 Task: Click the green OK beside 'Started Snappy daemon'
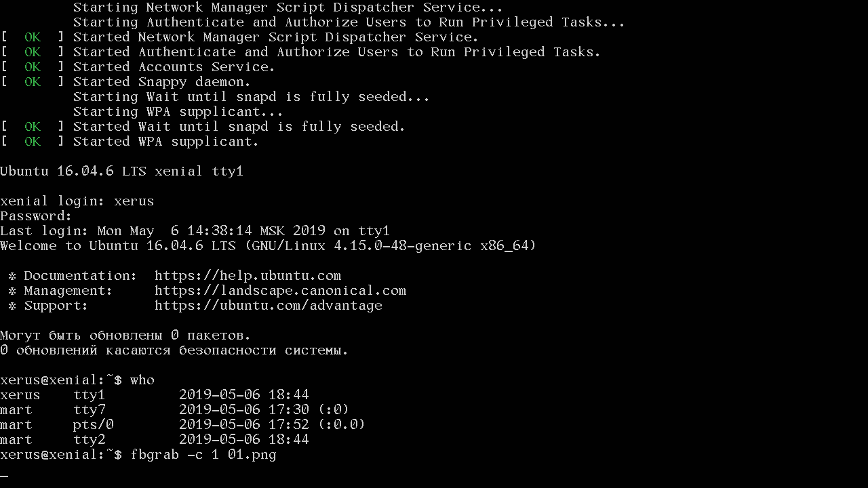[x=33, y=82]
